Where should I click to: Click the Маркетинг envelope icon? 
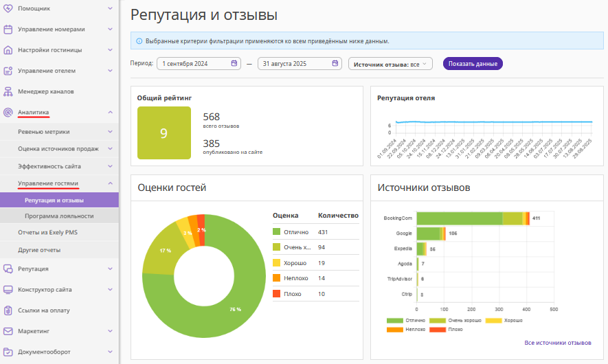click(x=8, y=331)
